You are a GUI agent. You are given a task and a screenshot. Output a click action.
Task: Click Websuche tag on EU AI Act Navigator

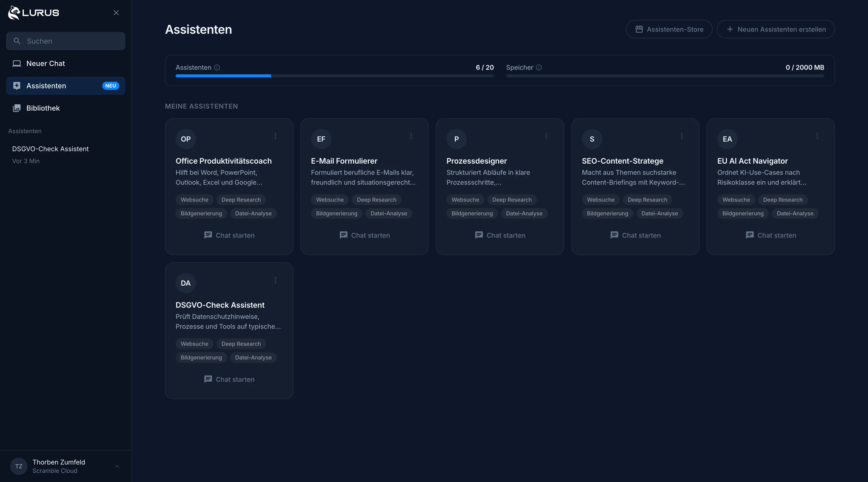pyautogui.click(x=736, y=200)
